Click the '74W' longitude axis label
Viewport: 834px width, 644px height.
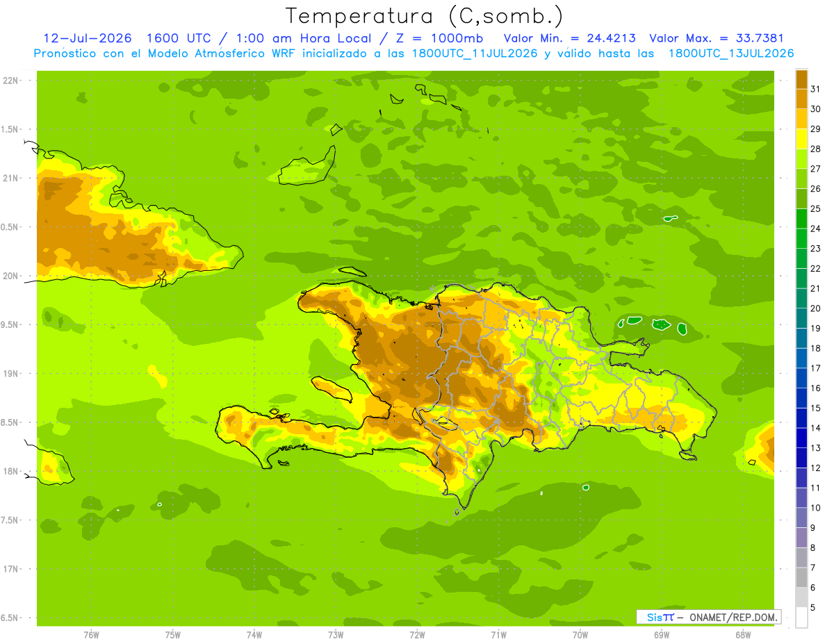pos(254,635)
